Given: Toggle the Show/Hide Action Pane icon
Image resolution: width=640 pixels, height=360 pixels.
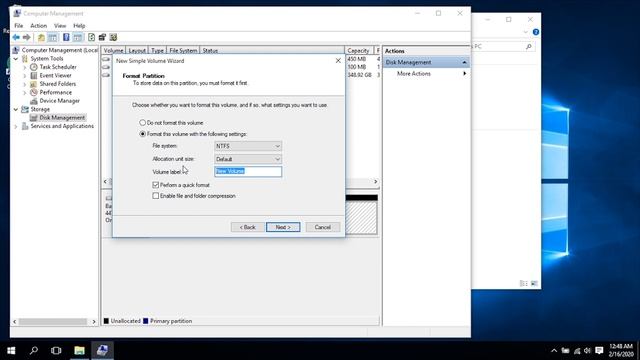Looking at the screenshot, I should (x=78, y=38).
